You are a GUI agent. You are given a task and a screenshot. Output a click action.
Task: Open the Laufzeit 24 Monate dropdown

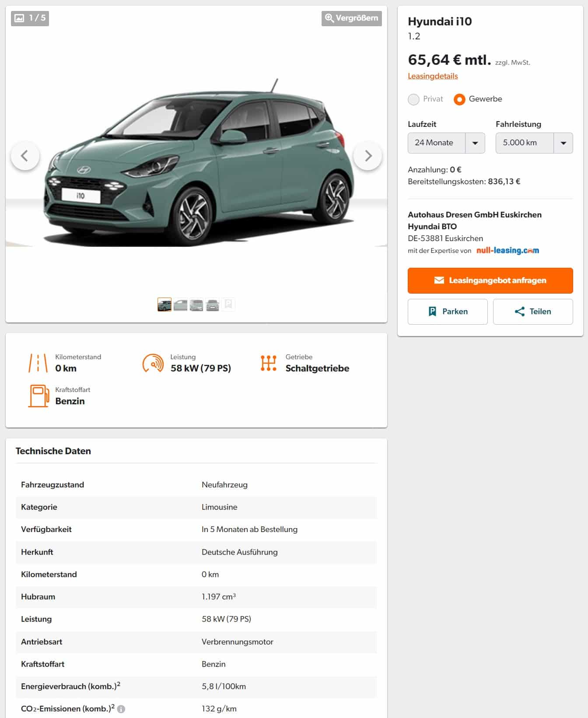point(446,143)
